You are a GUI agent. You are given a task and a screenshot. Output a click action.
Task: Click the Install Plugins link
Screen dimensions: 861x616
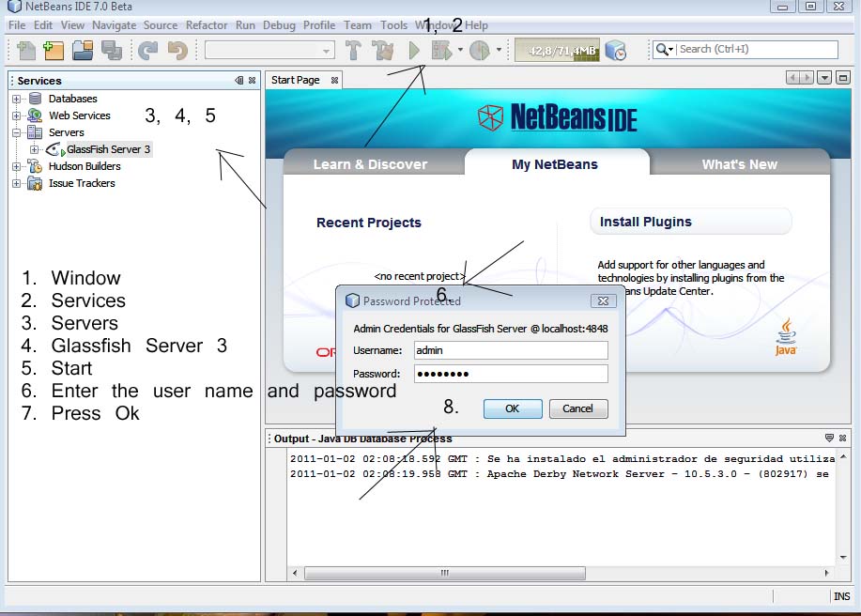click(x=646, y=222)
